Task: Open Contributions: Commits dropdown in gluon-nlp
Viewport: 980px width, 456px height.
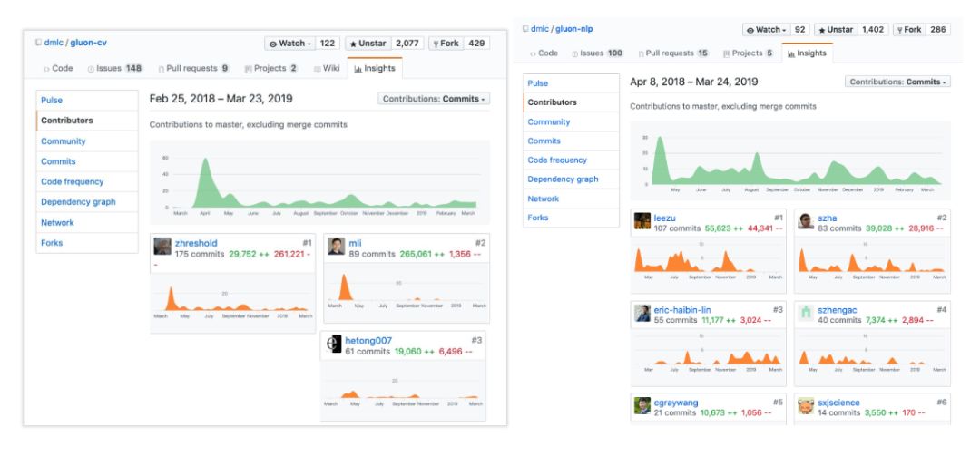Action: [898, 82]
